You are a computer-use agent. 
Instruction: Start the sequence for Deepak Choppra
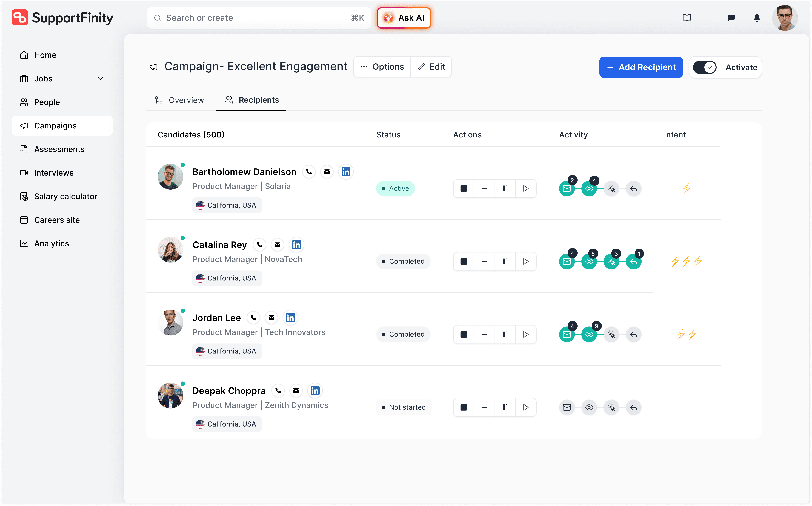(x=526, y=407)
